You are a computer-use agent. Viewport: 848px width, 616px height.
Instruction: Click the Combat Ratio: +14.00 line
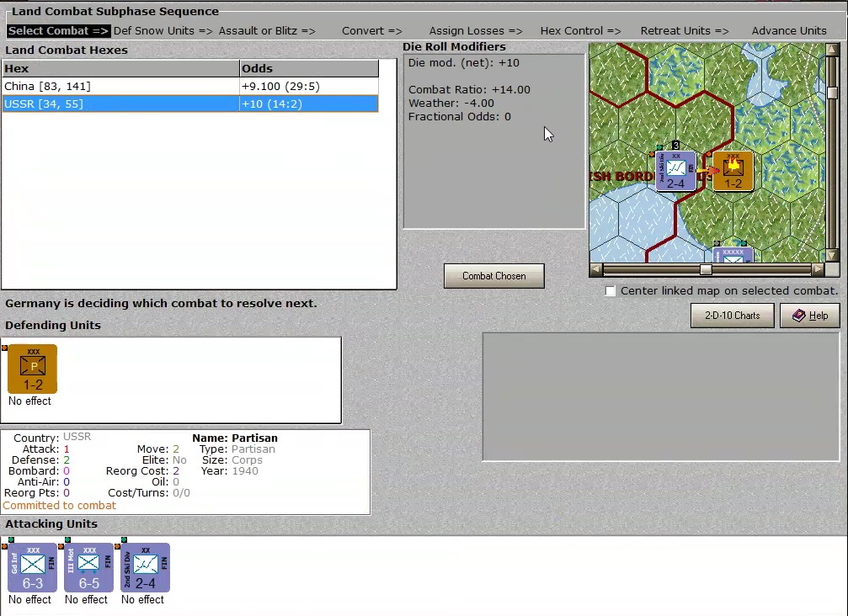point(469,90)
